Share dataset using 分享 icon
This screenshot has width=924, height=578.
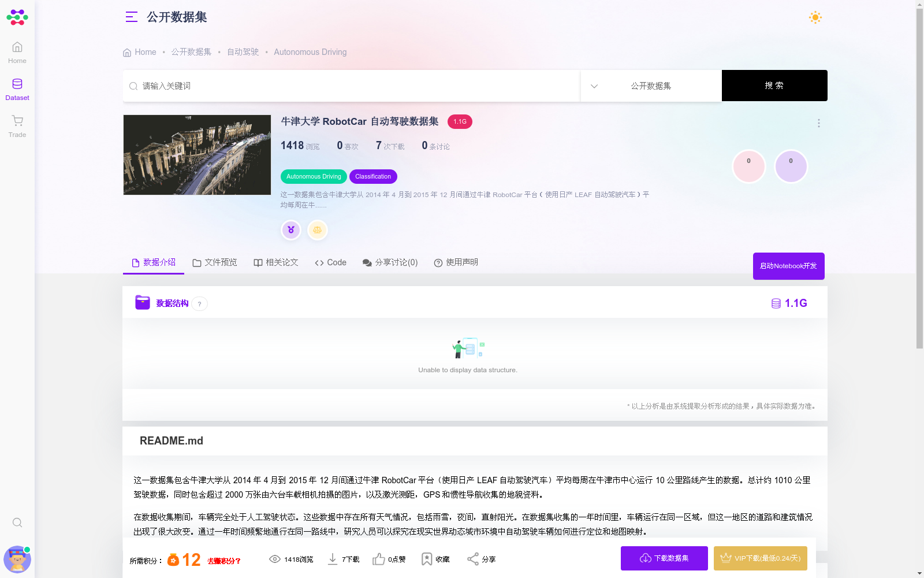(x=473, y=559)
